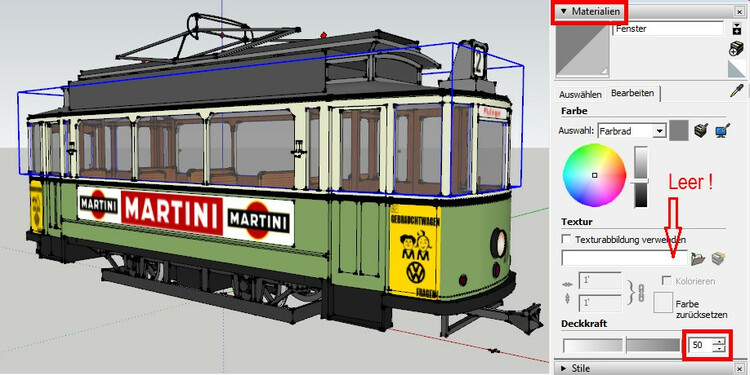750x375 pixels.
Task: Click the yellow VW advertisement panel
Action: [414, 251]
